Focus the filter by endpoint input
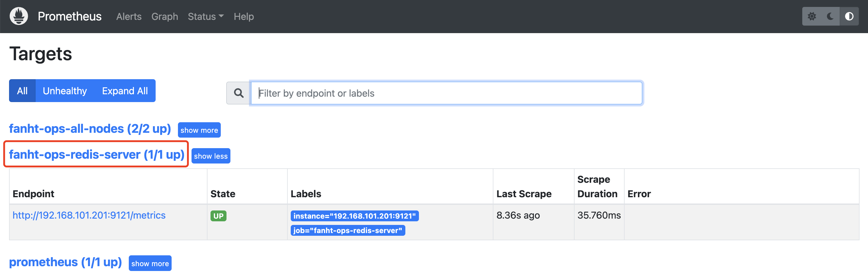This screenshot has height=274, width=868. [x=446, y=93]
